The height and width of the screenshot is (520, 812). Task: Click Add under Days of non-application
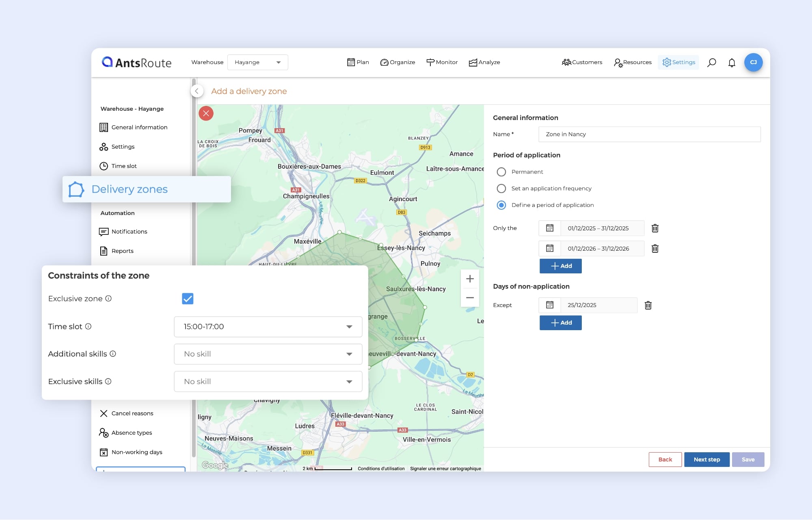(x=561, y=323)
